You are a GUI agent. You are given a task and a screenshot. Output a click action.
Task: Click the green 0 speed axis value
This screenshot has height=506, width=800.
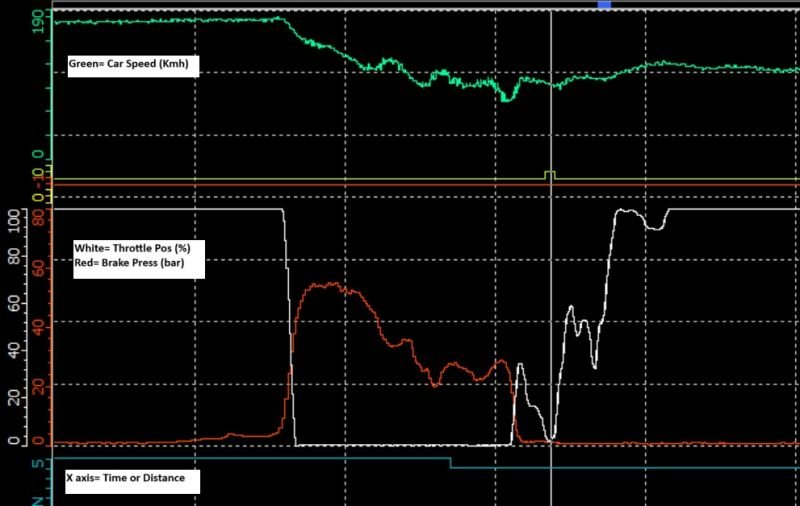pyautogui.click(x=40, y=155)
